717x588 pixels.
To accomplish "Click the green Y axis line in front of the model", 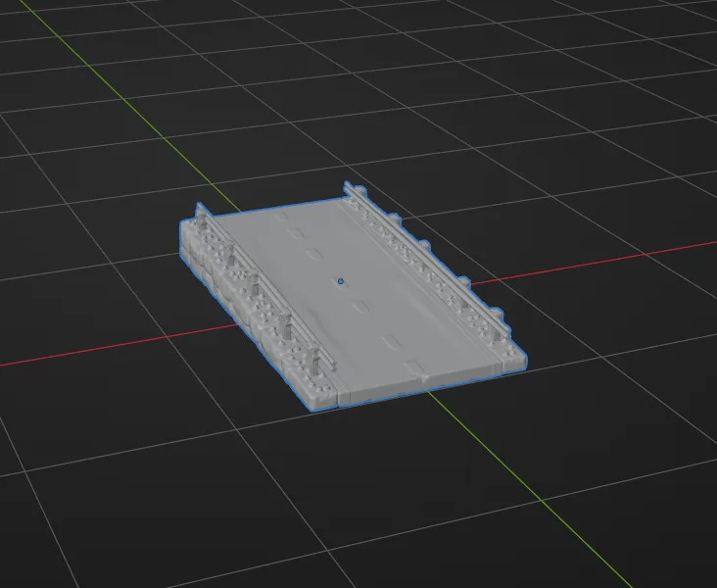I will coord(526,485).
